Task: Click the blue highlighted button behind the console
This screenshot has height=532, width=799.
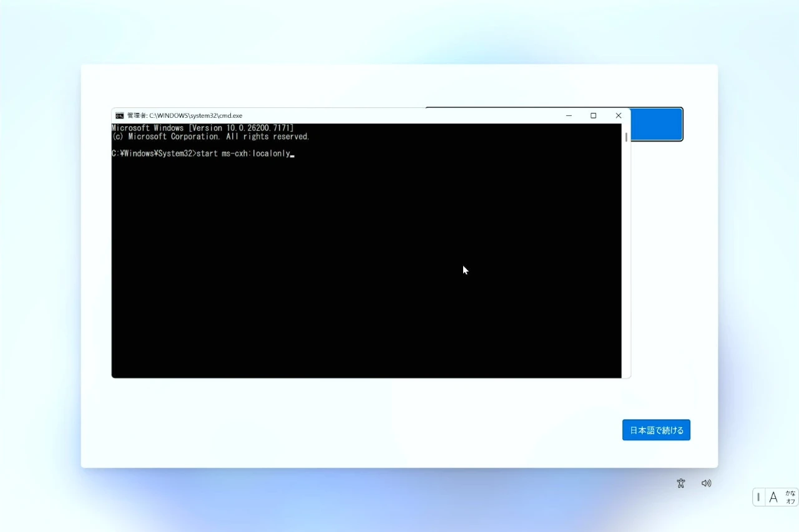Action: tap(656, 125)
